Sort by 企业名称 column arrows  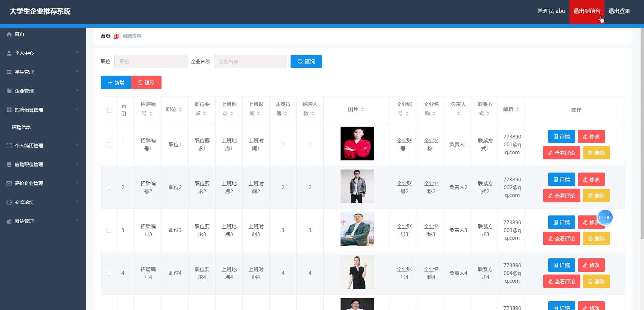pyautogui.click(x=434, y=113)
